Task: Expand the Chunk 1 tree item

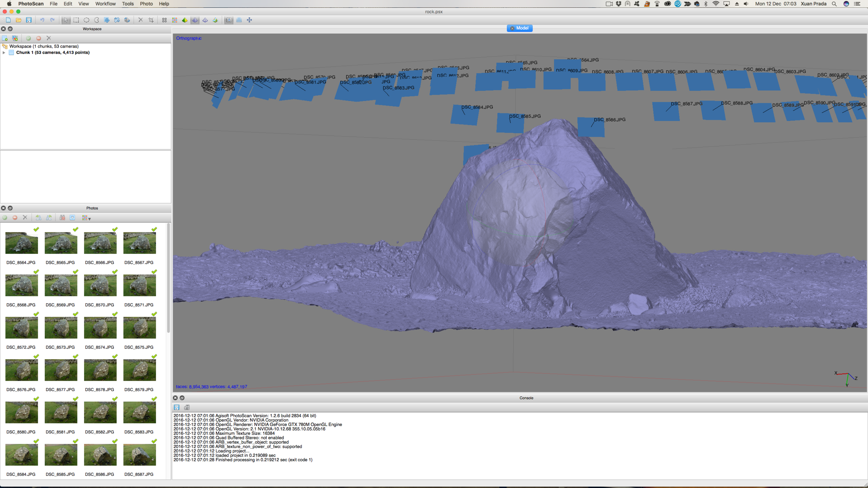Action: click(4, 53)
